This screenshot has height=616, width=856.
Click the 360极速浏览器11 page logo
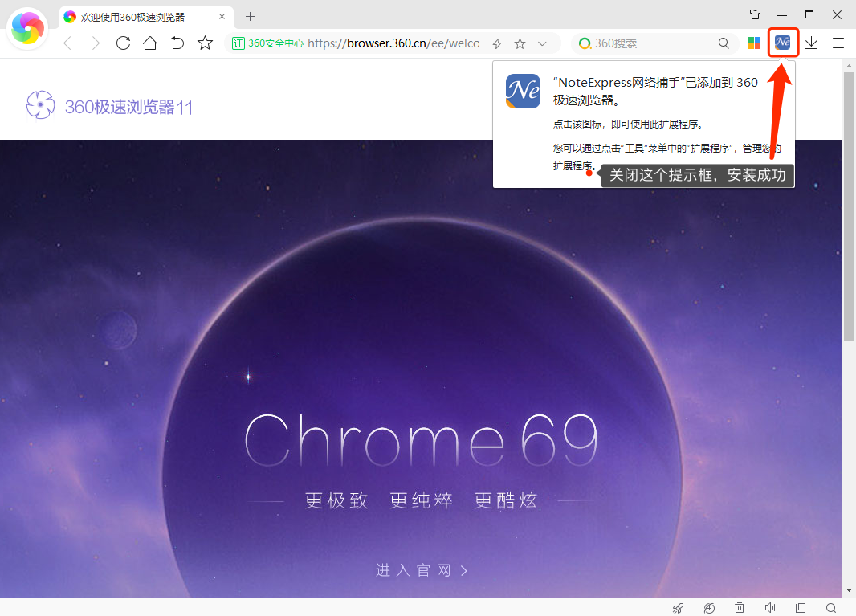[110, 105]
